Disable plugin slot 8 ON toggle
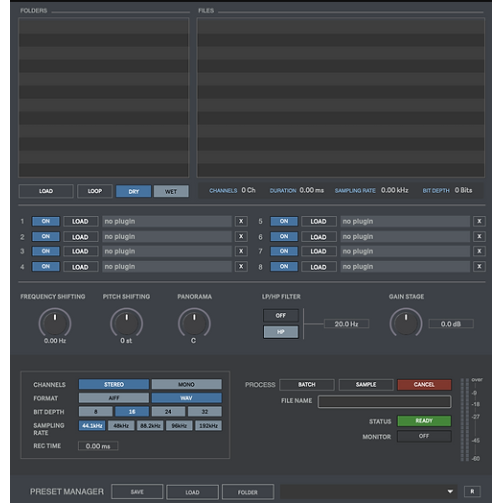Screen dimensions: 503x503 [x=284, y=267]
